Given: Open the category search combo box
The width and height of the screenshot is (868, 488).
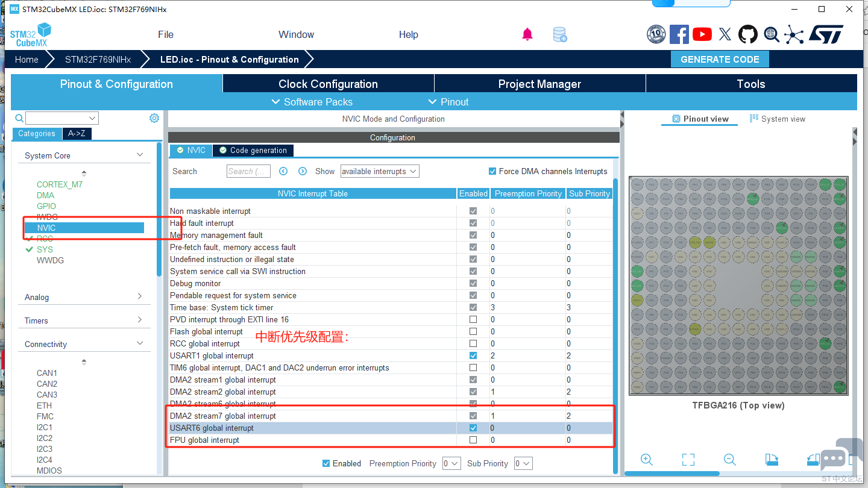Looking at the screenshot, I should tap(62, 118).
